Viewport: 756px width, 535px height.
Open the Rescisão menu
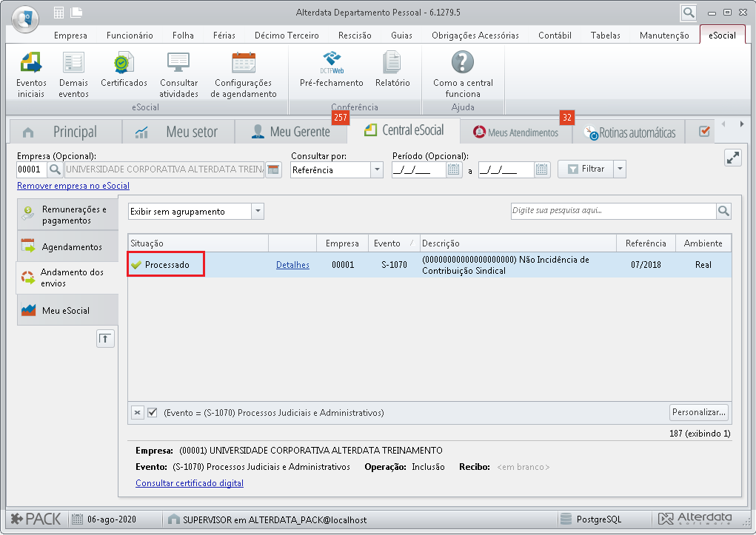[355, 36]
